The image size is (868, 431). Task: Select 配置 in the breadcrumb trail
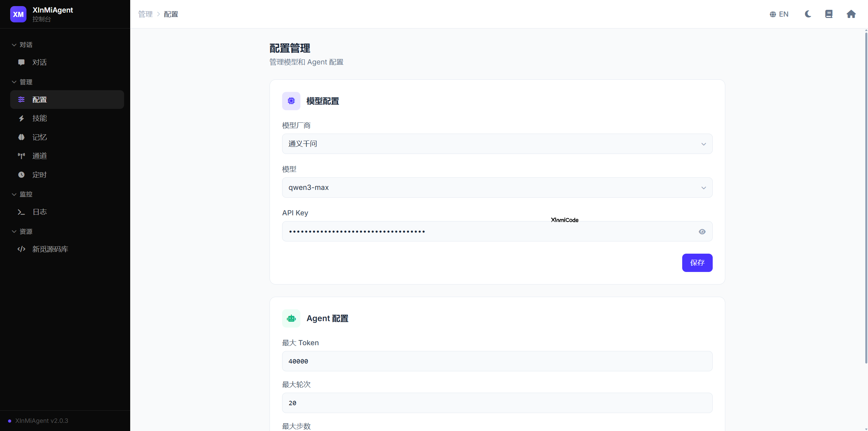pos(170,14)
